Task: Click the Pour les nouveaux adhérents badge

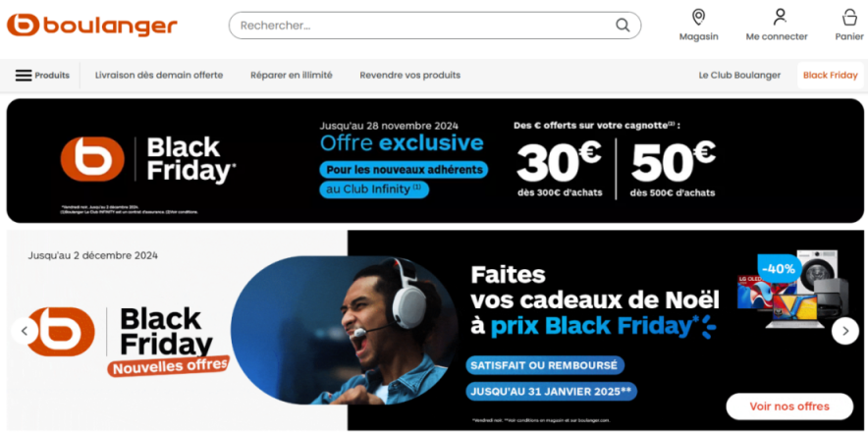Action: coord(404,170)
